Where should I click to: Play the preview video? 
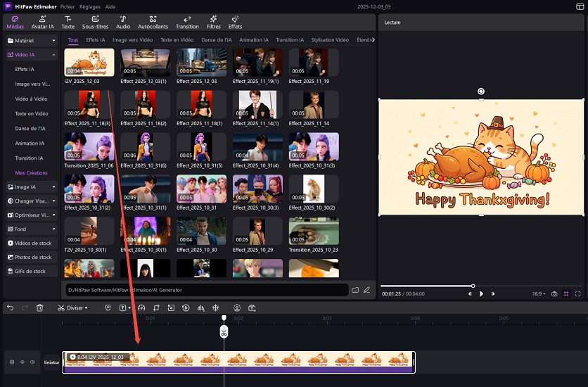coord(481,293)
